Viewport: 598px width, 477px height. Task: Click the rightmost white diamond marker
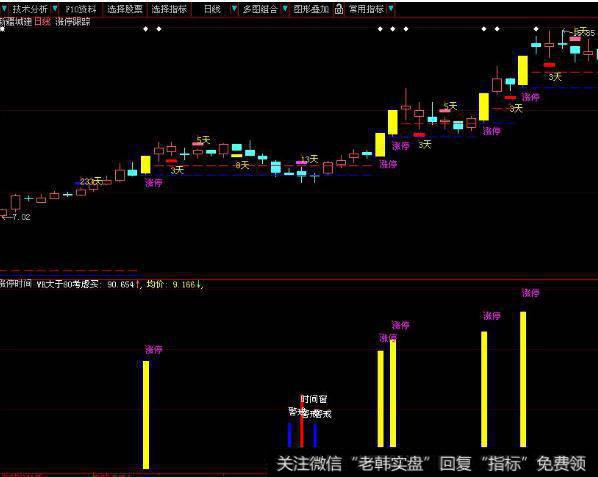(536, 29)
